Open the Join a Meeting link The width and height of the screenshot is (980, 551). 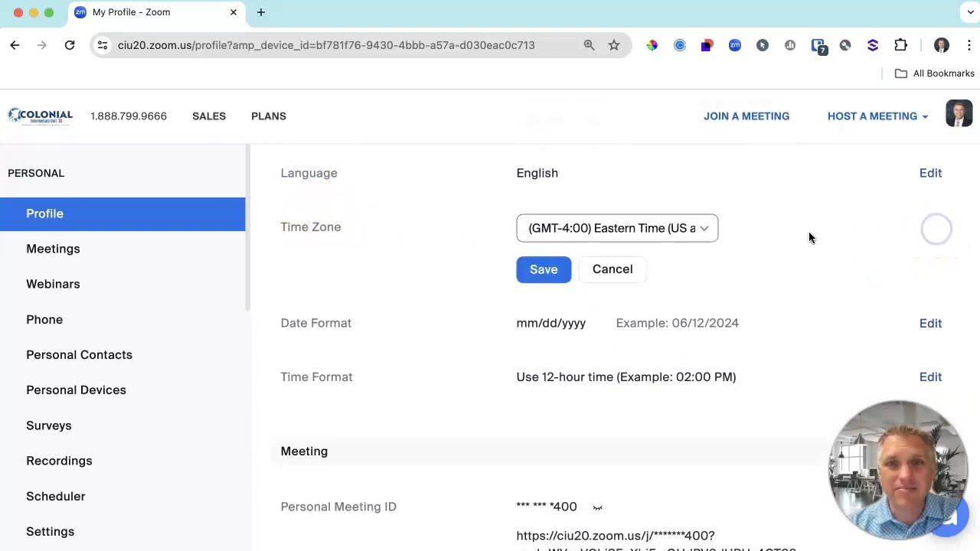tap(746, 116)
